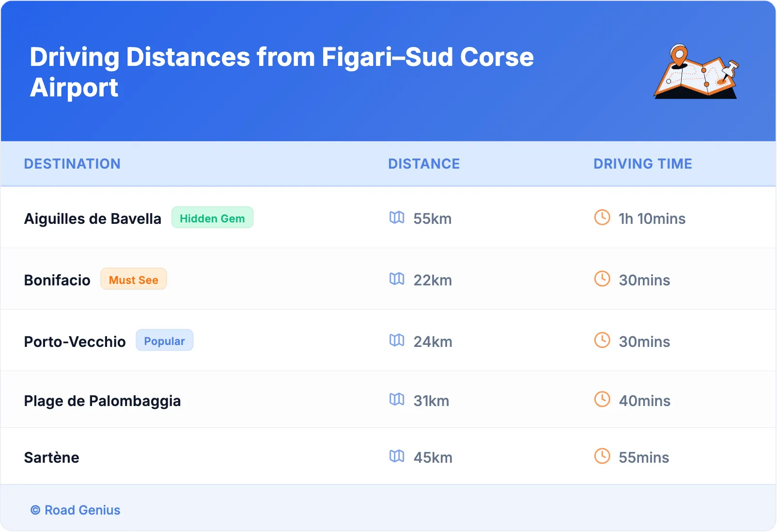
Task: Click the 31km distance value
Action: tap(431, 401)
